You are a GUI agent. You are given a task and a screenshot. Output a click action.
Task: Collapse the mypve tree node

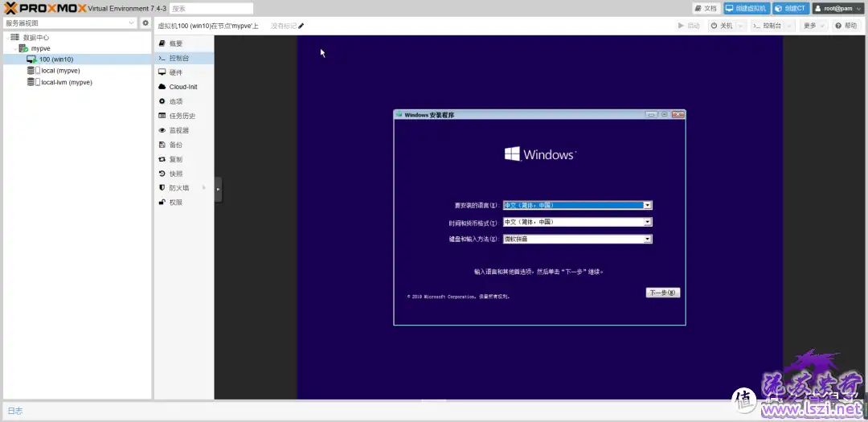coord(15,48)
